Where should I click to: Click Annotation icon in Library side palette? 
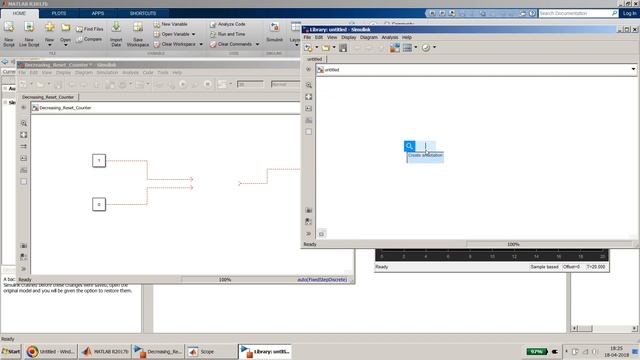pyautogui.click(x=309, y=109)
